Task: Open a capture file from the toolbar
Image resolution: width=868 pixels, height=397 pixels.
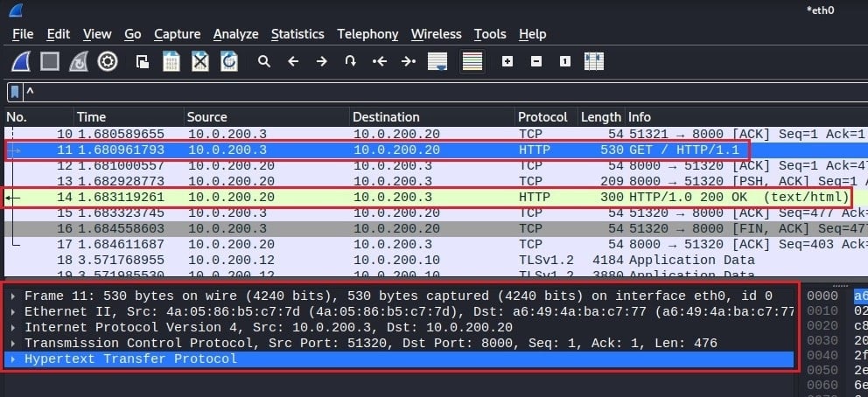Action: coord(143,61)
